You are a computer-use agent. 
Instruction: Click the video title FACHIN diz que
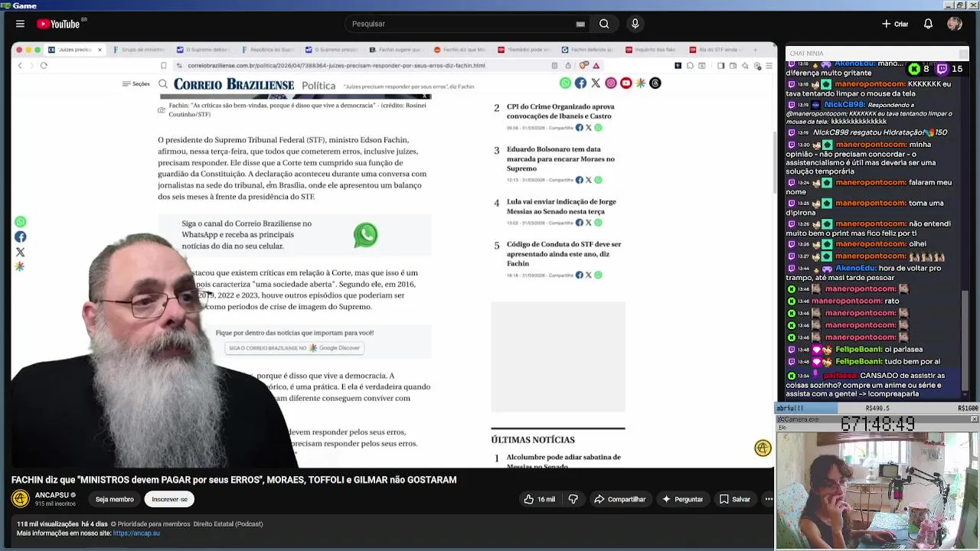point(234,480)
